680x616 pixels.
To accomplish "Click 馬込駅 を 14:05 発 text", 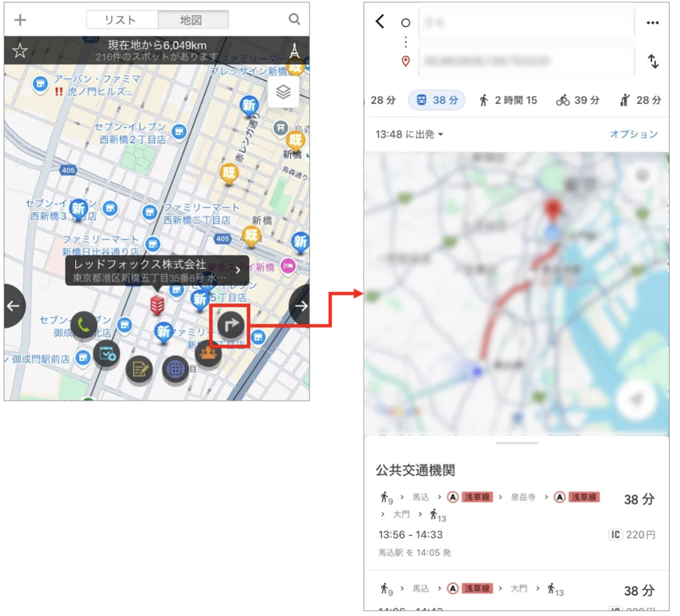I will tap(415, 553).
